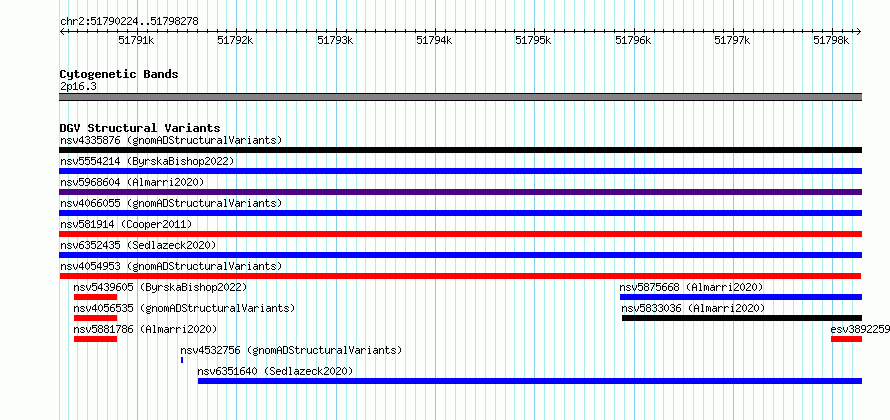Click the blue bar under nsv4066055
This screenshot has height=420, width=890.
pos(460,213)
